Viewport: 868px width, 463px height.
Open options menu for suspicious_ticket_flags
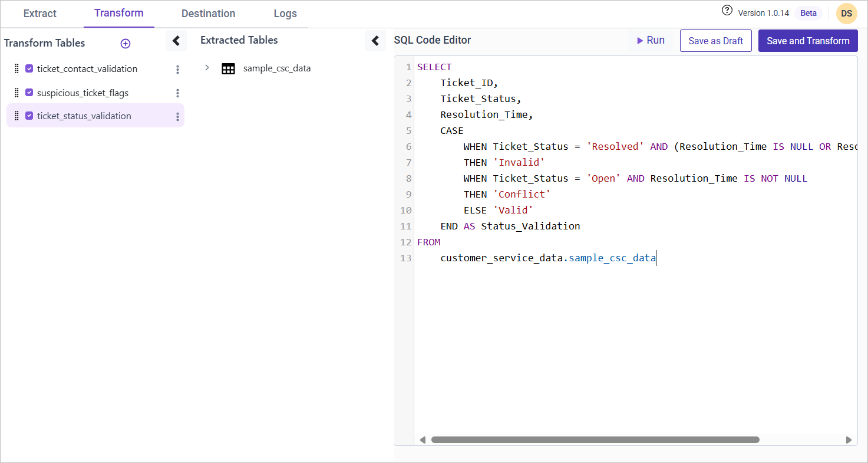pyautogui.click(x=177, y=93)
